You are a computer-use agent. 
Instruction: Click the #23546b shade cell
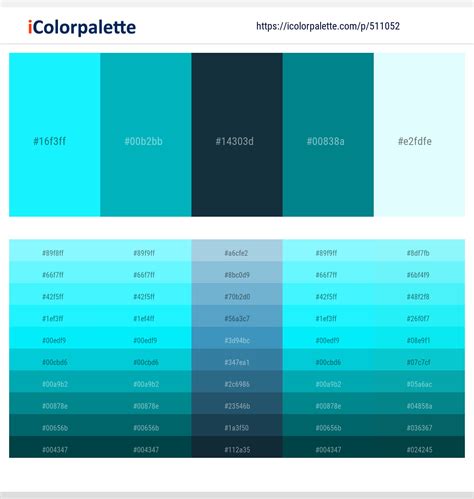click(237, 404)
